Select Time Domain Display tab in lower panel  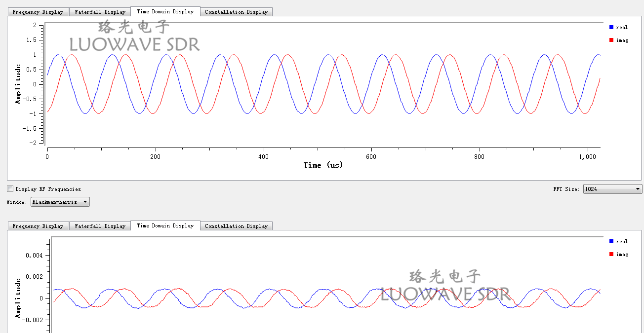coord(165,225)
